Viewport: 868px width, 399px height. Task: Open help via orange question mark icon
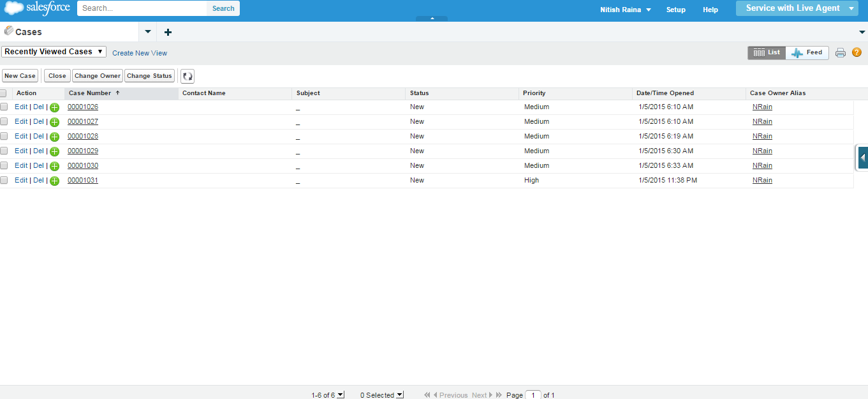[x=857, y=52]
